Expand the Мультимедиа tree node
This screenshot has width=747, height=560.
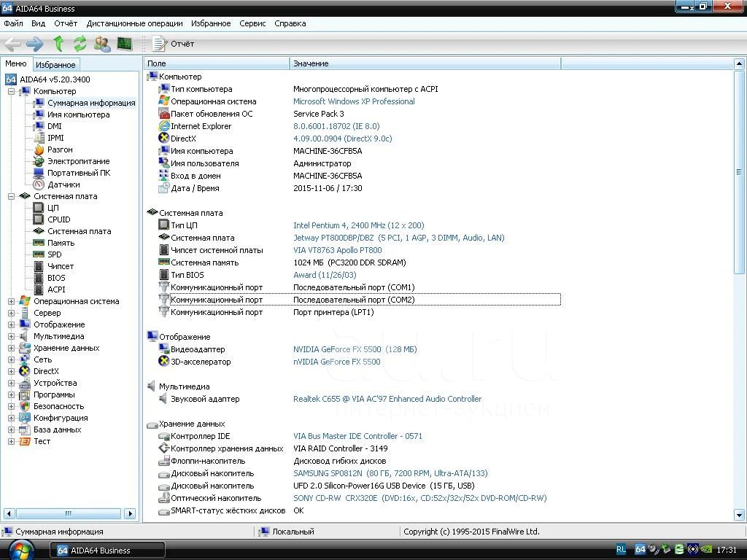click(11, 336)
